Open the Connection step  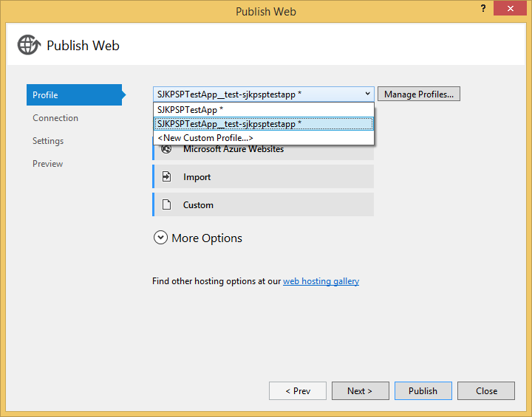[x=55, y=118]
